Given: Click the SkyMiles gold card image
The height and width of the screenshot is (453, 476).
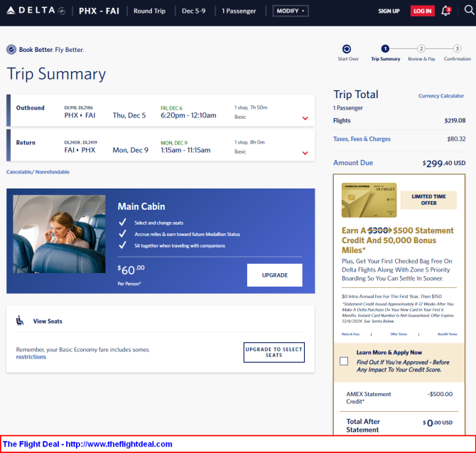Looking at the screenshot, I should coord(369,200).
